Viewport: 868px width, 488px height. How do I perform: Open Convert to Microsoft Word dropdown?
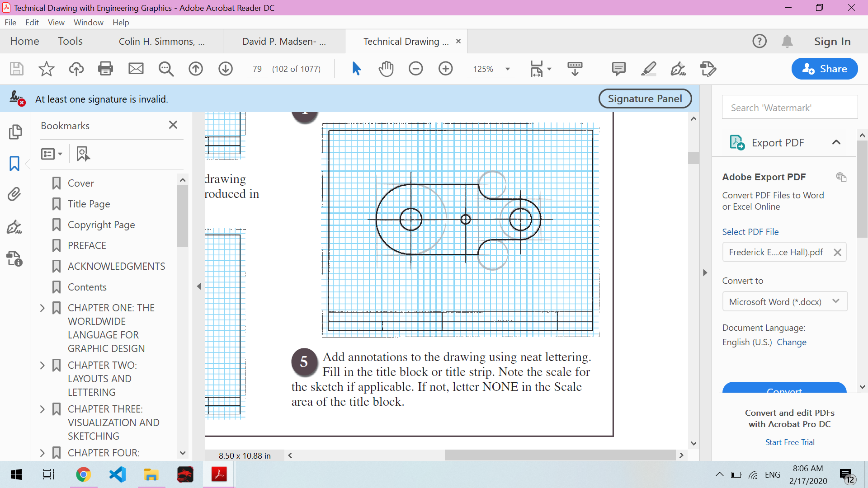pos(784,301)
